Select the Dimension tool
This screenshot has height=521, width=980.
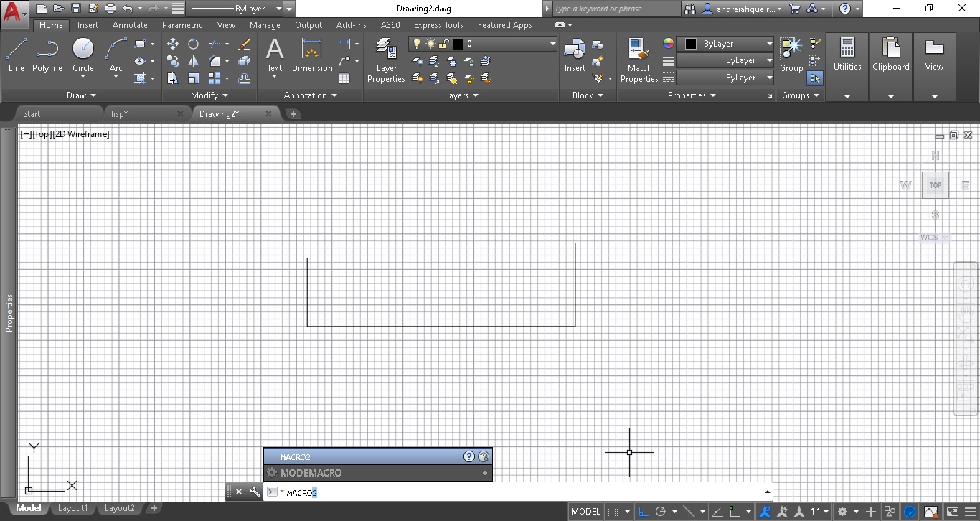312,56
